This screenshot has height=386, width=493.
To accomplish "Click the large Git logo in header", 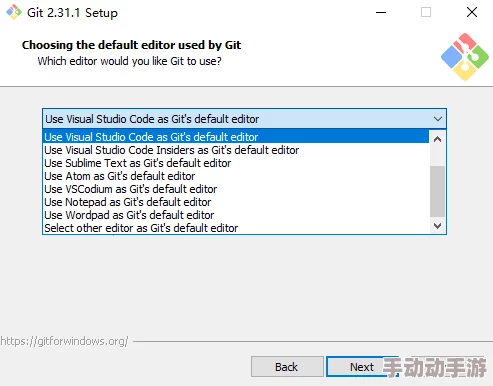I will coord(465,57).
